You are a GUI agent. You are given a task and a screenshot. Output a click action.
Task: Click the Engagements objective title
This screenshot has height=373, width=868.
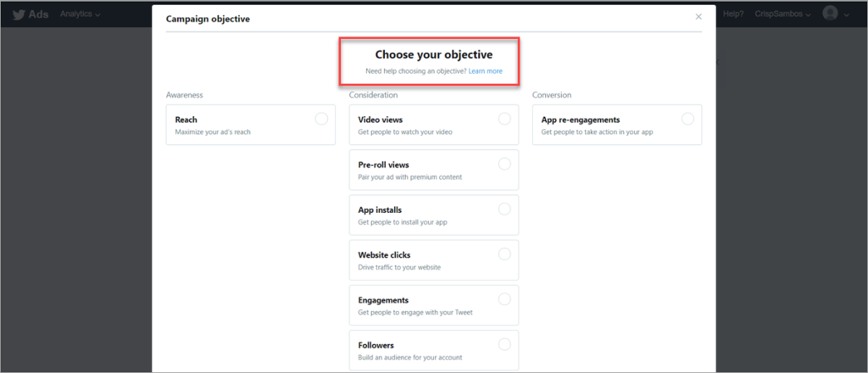(383, 300)
